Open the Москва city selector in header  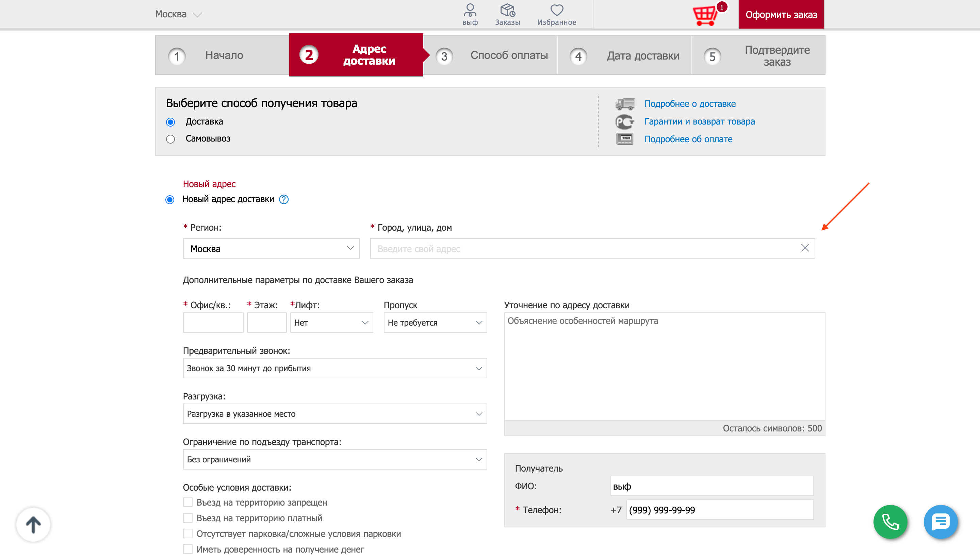pyautogui.click(x=179, y=14)
